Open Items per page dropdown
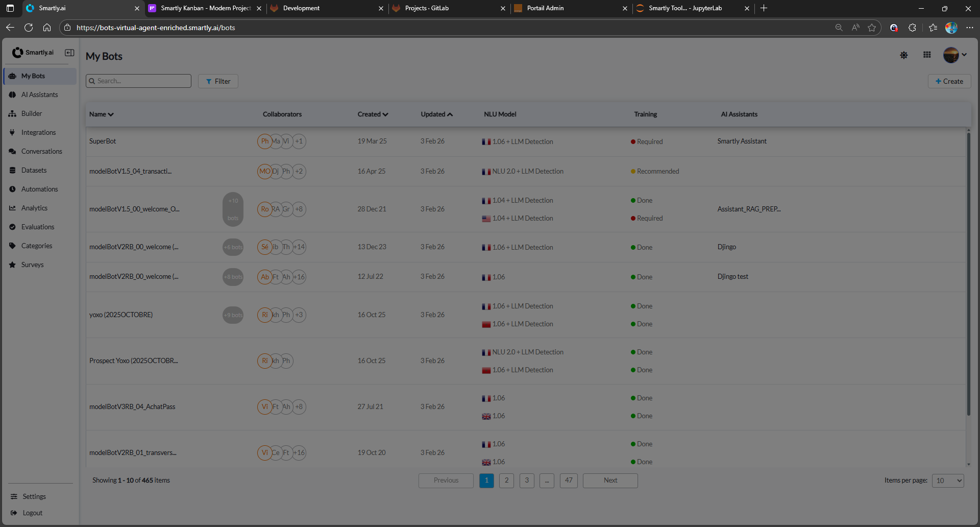This screenshot has height=527, width=980. pos(948,481)
